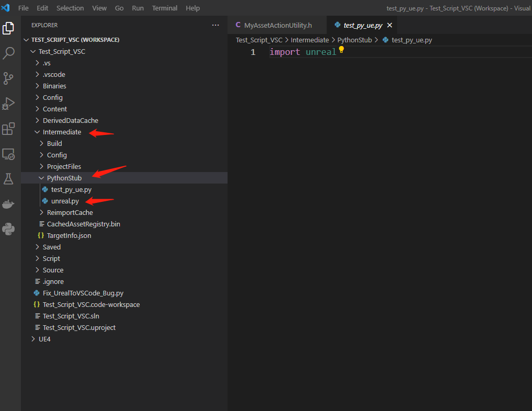
Task: Click the PythonStub breadcrumb segment
Action: pyautogui.click(x=355, y=40)
